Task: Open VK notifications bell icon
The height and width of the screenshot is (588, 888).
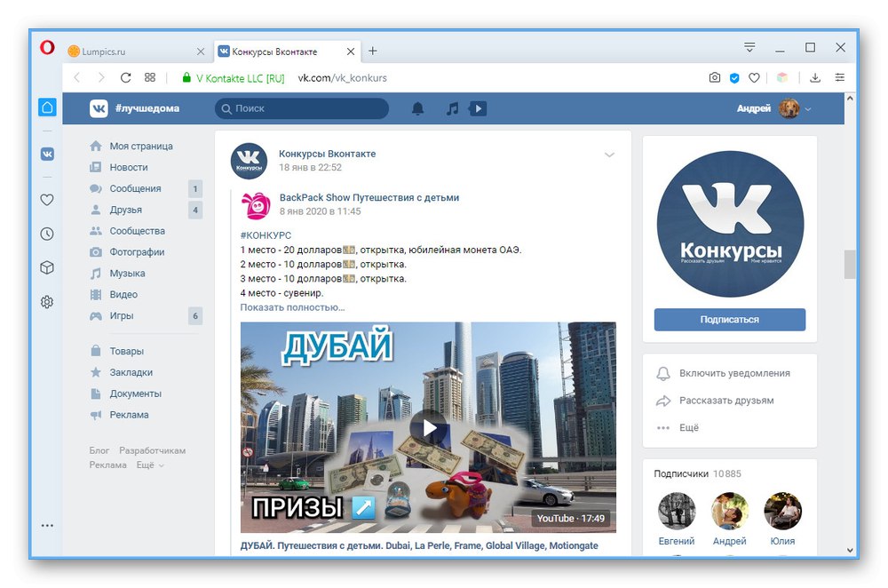Action: 417,108
